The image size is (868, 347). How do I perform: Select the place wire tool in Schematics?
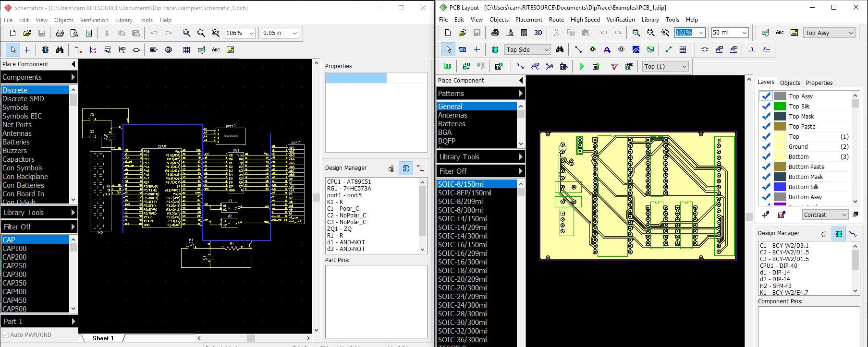pos(78,50)
